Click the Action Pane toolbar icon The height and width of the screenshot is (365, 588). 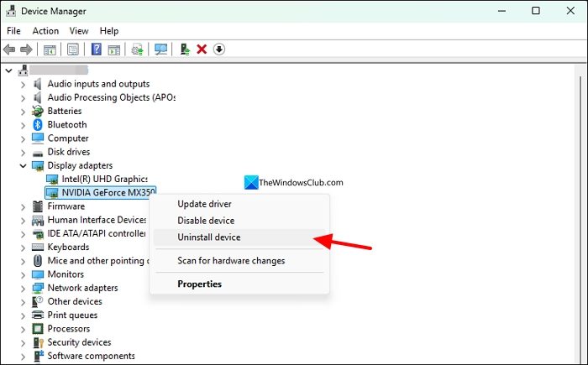point(114,50)
